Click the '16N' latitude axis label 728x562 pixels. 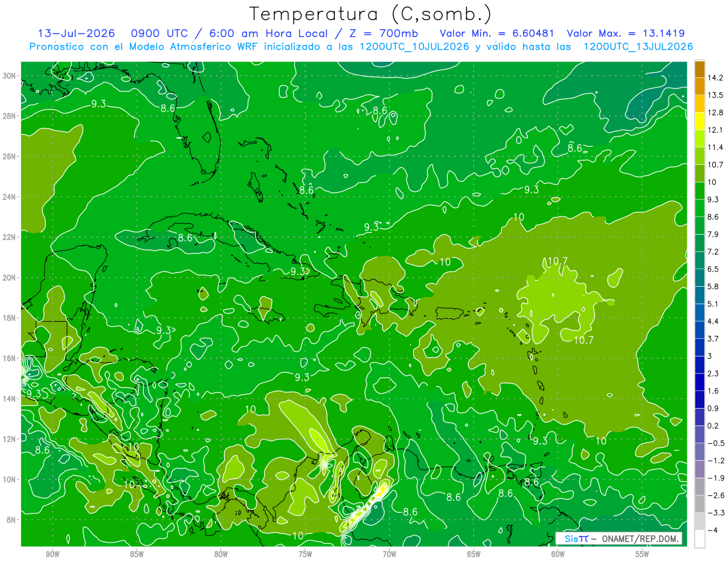click(x=10, y=358)
